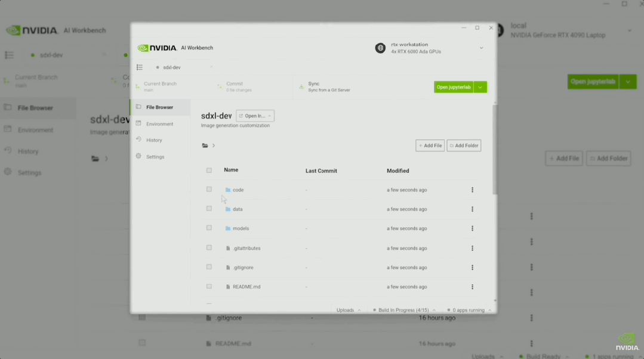Click the .gitattributes file icon
This screenshot has height=359, width=644.
[x=228, y=248]
